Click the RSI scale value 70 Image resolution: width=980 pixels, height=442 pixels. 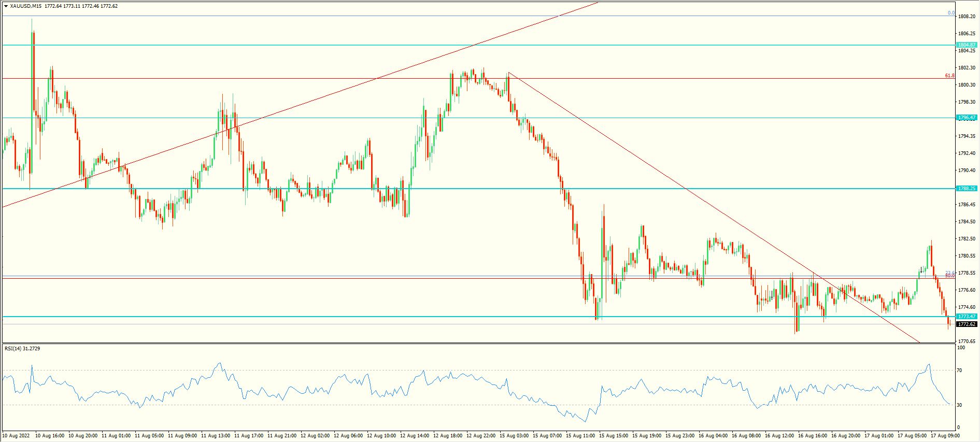pos(960,370)
